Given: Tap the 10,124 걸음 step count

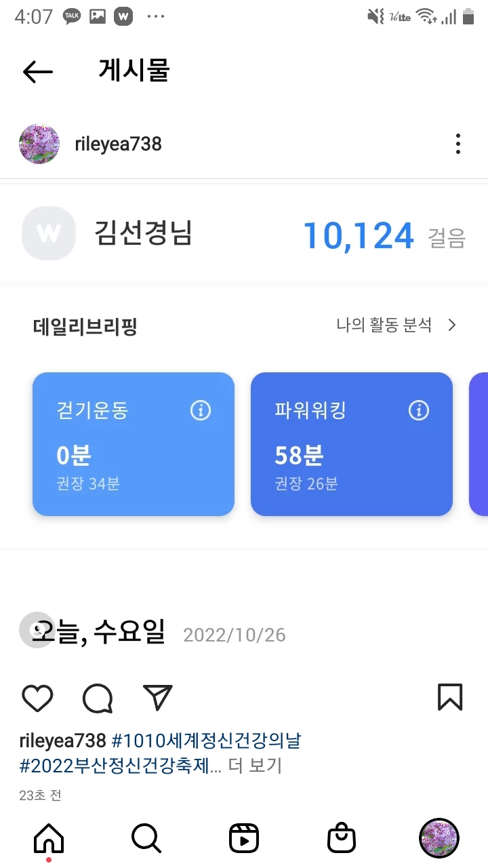Looking at the screenshot, I should (x=358, y=236).
